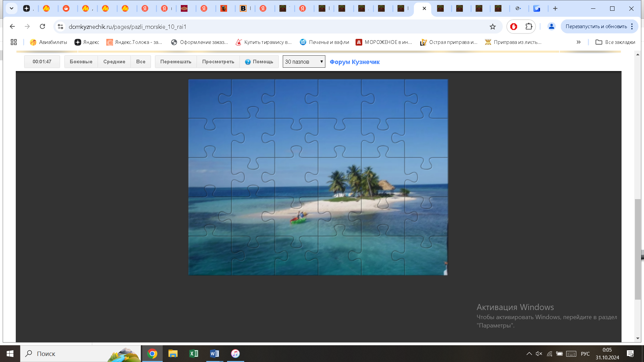Click the browser forward arrow

pos(28,26)
